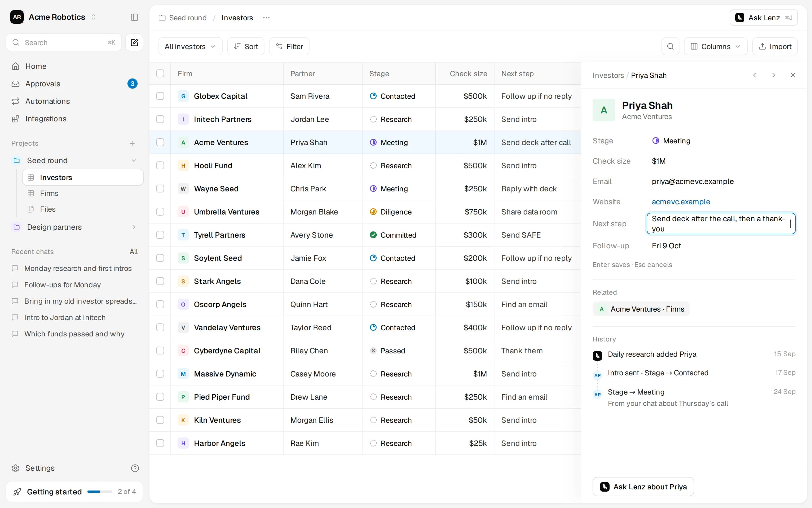The width and height of the screenshot is (812, 508).
Task: Go to Home in the sidebar
Action: pos(74,66)
